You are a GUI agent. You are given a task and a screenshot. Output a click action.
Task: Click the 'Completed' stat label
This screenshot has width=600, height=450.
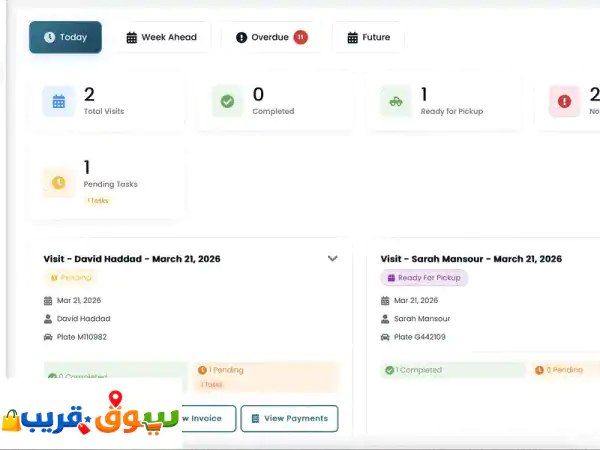pyautogui.click(x=274, y=111)
